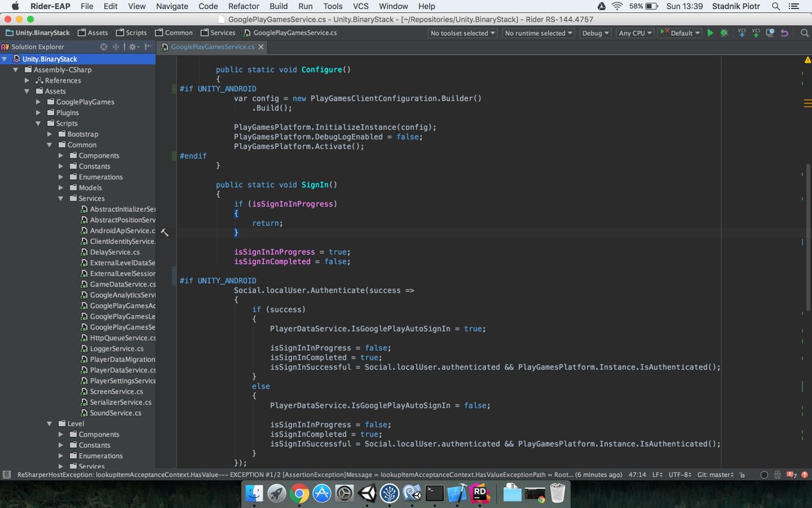Viewport: 812px width, 508px height.
Task: Open System Preferences in the Dock
Action: pos(345,493)
